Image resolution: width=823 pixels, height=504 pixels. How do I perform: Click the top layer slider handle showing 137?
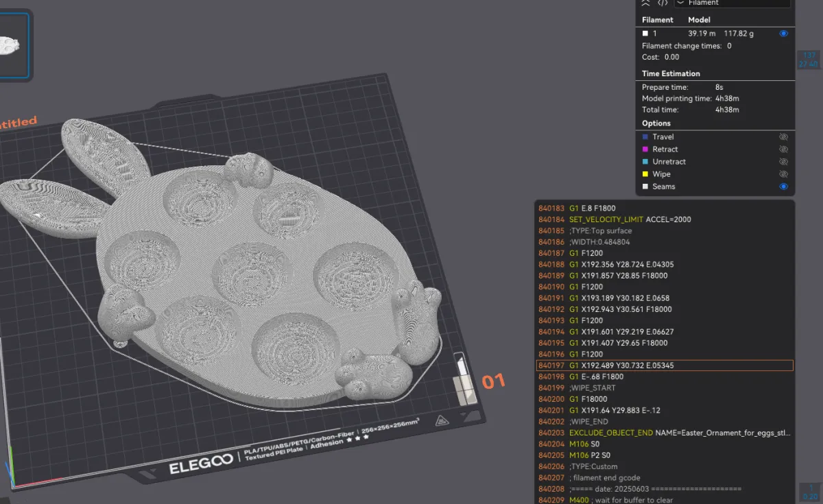click(809, 59)
